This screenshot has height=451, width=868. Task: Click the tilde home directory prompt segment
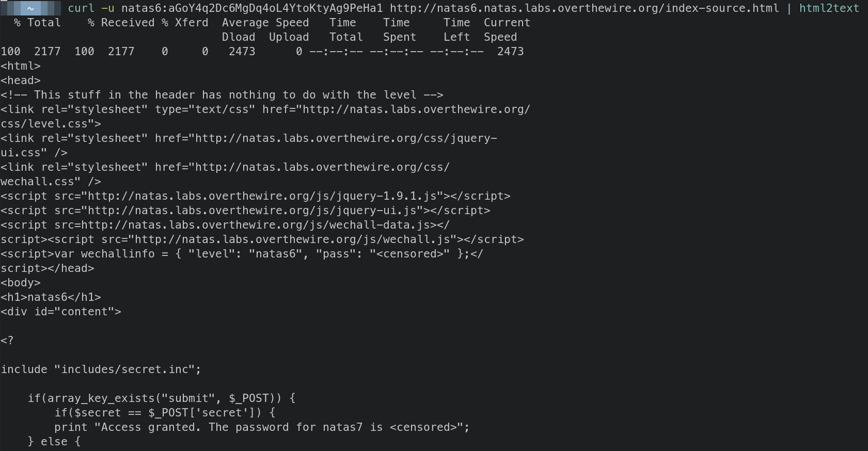pos(30,8)
